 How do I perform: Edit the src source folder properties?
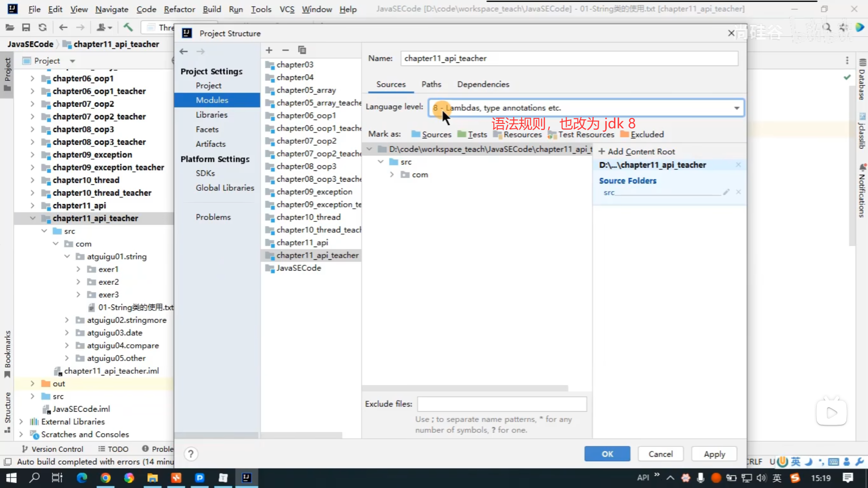[x=726, y=192]
